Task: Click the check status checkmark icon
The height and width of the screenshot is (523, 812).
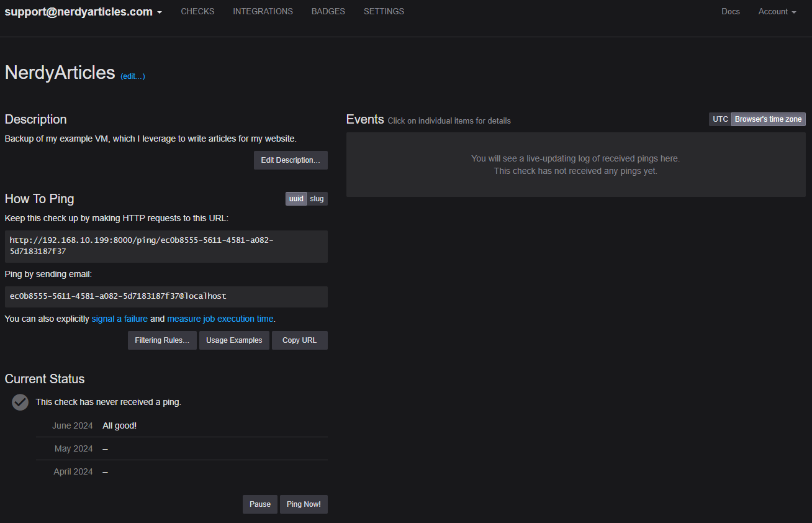Action: pos(19,402)
